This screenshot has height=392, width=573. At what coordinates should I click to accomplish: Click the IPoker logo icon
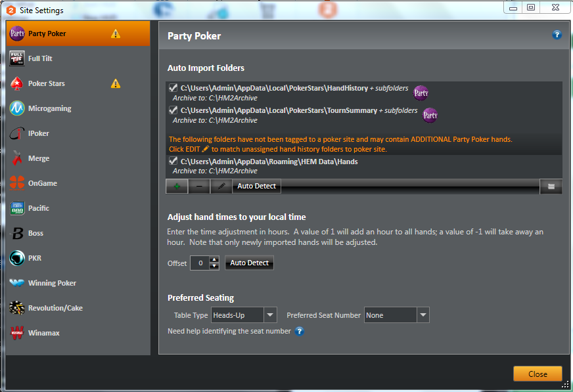point(17,133)
